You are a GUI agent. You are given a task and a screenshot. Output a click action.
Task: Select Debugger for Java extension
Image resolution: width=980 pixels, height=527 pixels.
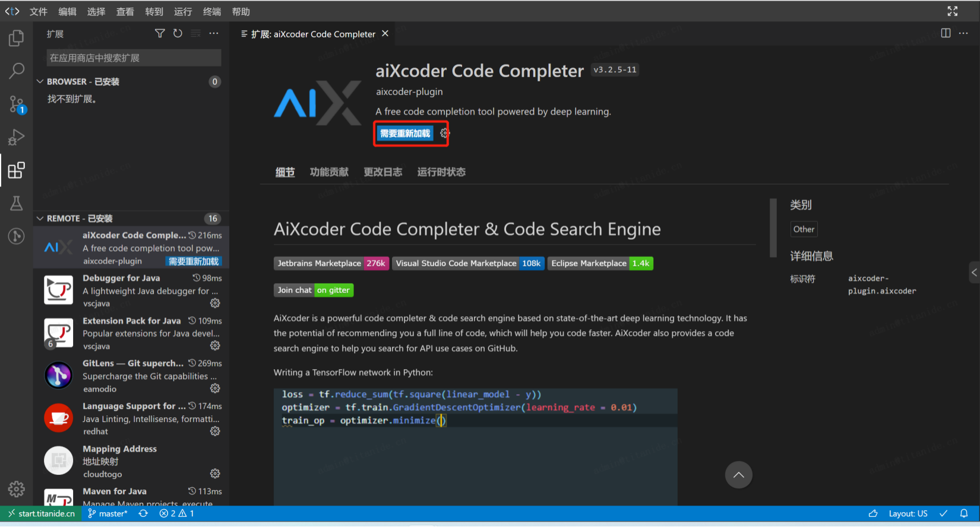[132, 290]
